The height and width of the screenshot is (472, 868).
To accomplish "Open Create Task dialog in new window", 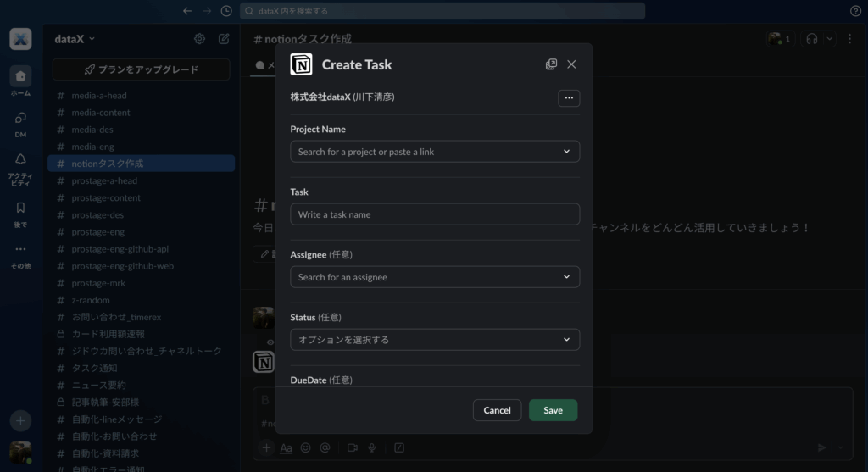I will (551, 64).
